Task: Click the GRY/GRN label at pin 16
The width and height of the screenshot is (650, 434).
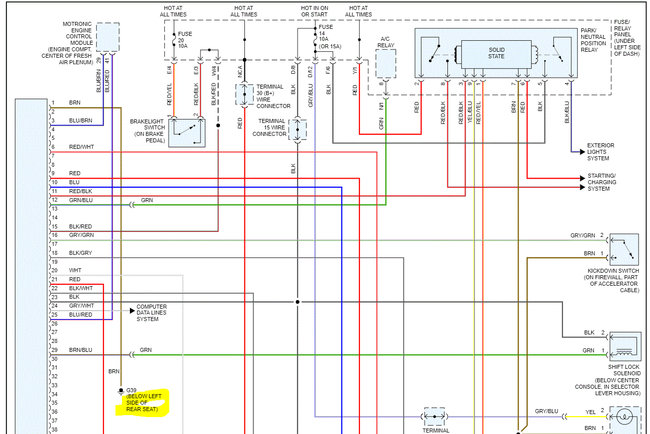Action: 81,235
